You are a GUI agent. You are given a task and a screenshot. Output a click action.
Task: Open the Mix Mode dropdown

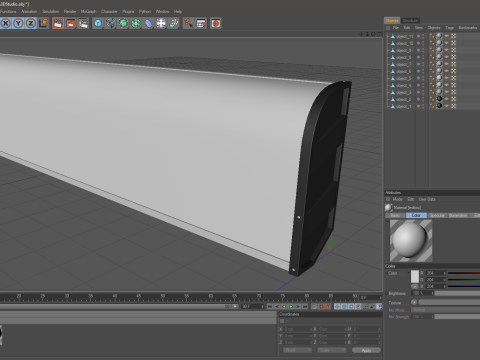click(x=446, y=310)
